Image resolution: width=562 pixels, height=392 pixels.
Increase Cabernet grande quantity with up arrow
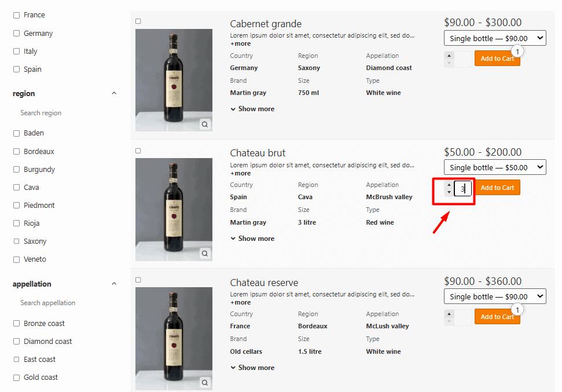click(x=449, y=56)
